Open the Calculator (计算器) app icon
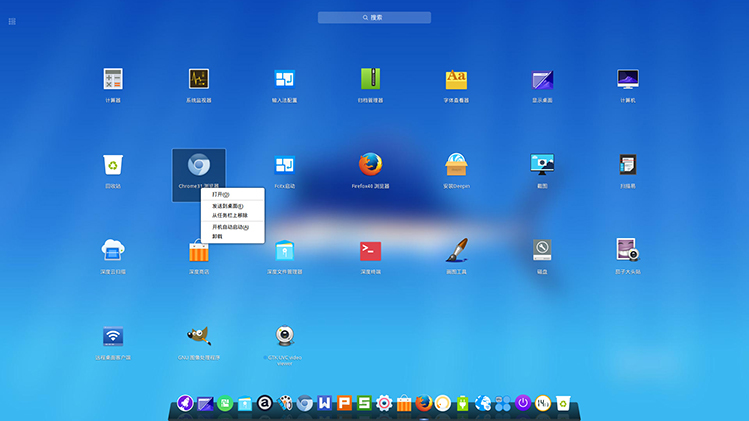749x421 pixels. point(112,79)
